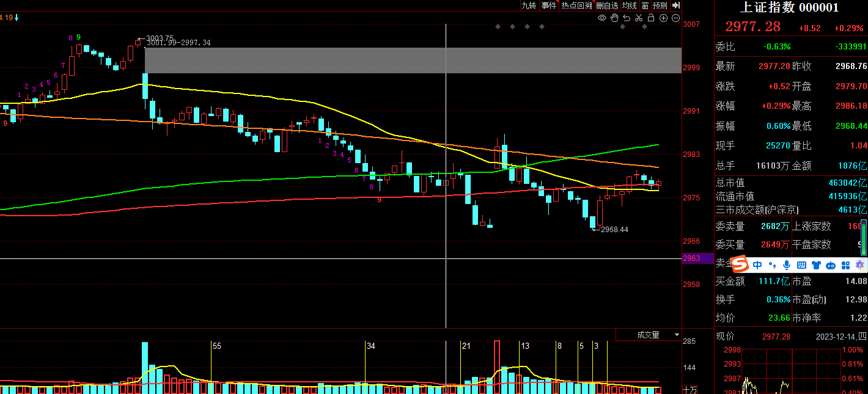This screenshot has height=394, width=868.
Task: Click the gray gap zone rectangle on the chart
Action: pyautogui.click(x=413, y=60)
